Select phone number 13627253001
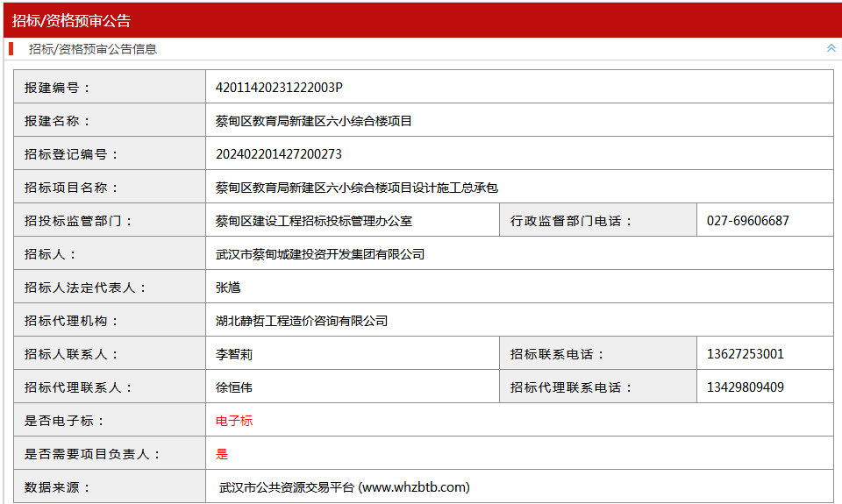The image size is (842, 504). [745, 354]
